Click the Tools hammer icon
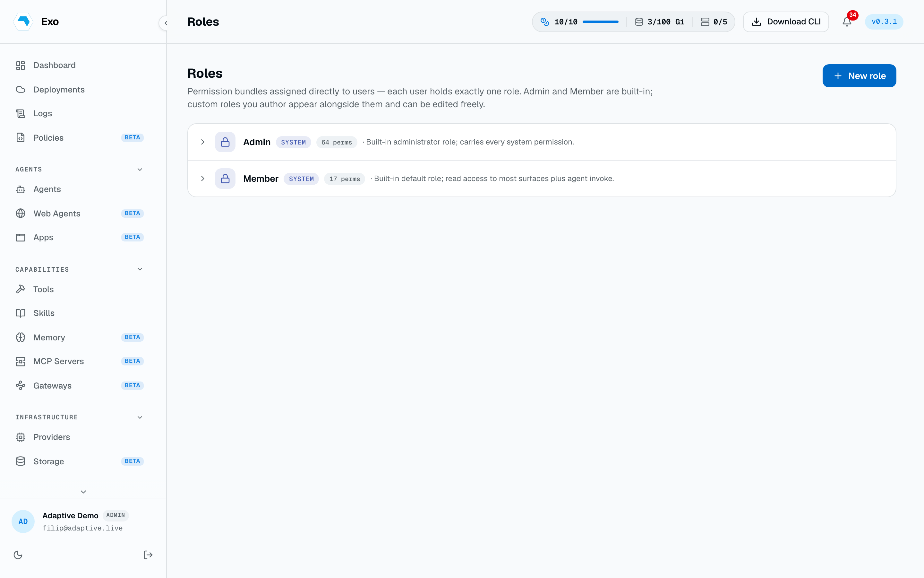Image resolution: width=924 pixels, height=578 pixels. point(21,289)
